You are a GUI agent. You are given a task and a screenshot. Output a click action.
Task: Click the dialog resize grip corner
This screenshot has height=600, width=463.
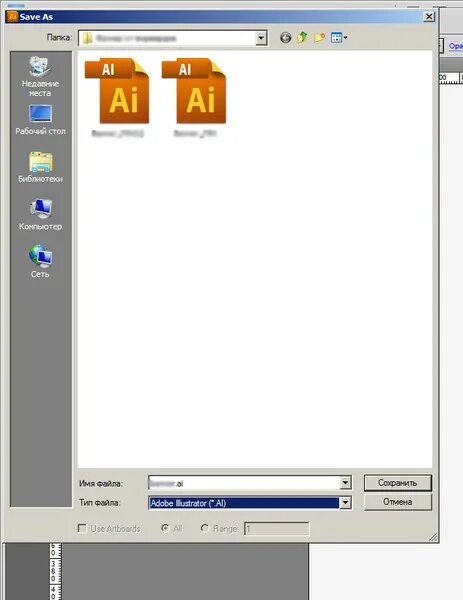tap(433, 537)
